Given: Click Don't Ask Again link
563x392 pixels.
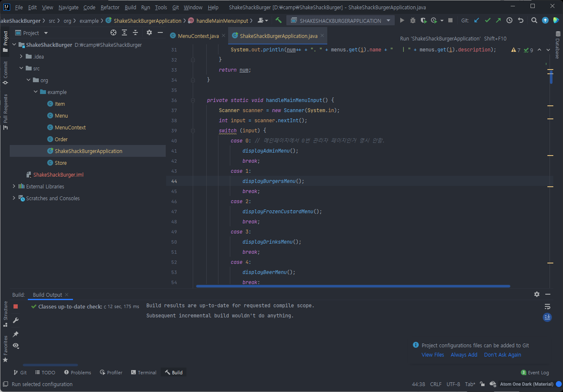Looking at the screenshot, I should 503,354.
